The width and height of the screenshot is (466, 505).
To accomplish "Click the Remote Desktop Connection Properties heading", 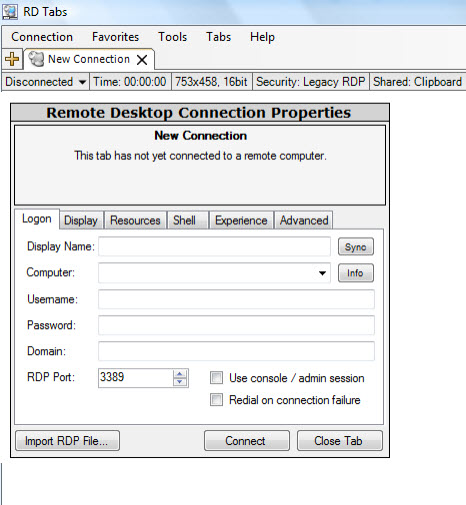I will (199, 113).
